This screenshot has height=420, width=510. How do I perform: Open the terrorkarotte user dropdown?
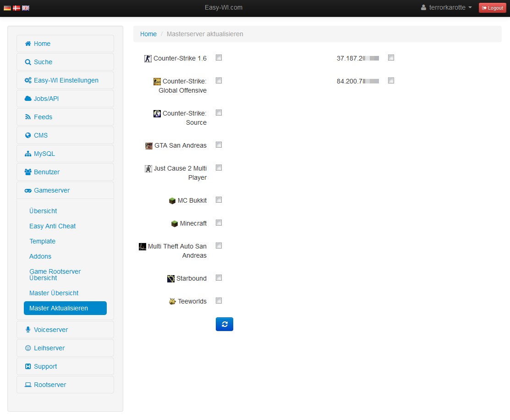[445, 7]
